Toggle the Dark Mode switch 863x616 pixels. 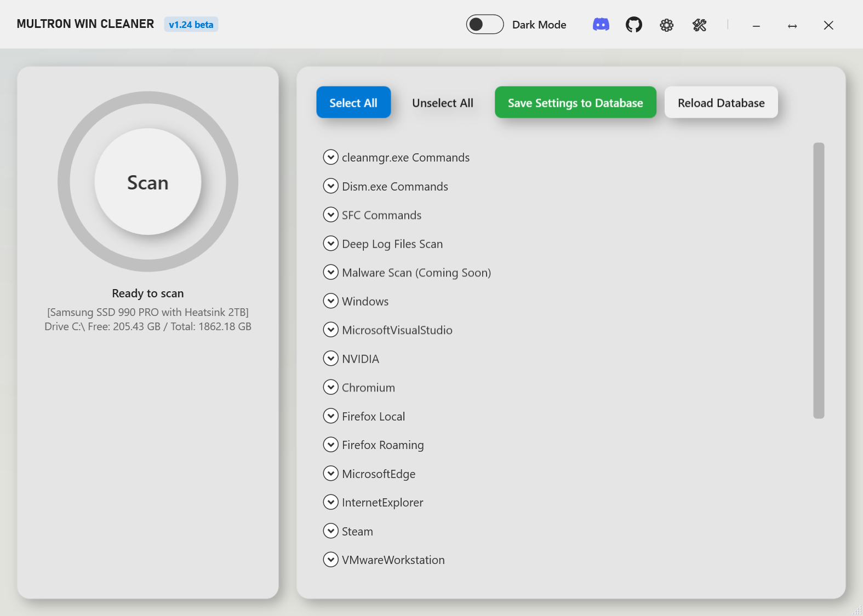point(485,25)
